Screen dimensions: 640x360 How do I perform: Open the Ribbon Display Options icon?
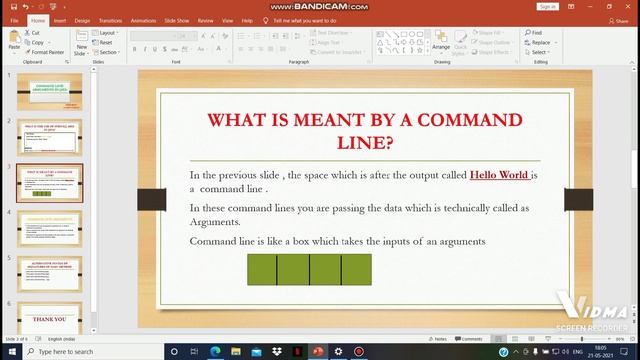click(571, 7)
